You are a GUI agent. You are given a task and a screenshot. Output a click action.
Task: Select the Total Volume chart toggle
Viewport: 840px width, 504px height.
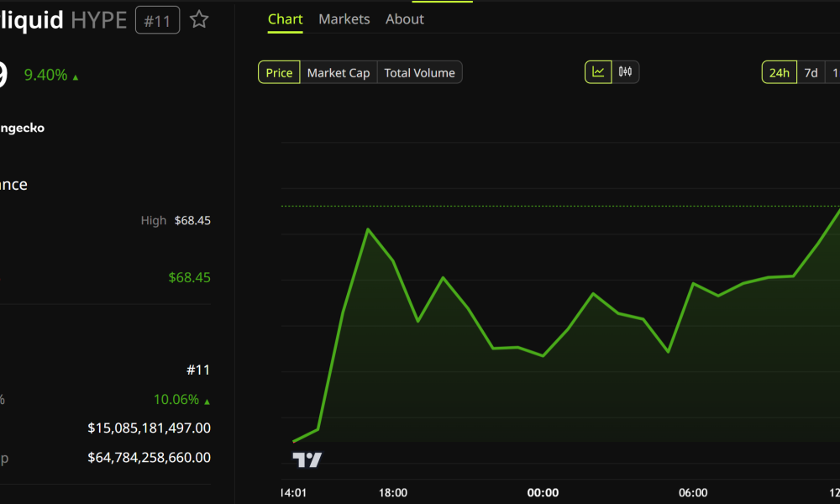click(419, 72)
